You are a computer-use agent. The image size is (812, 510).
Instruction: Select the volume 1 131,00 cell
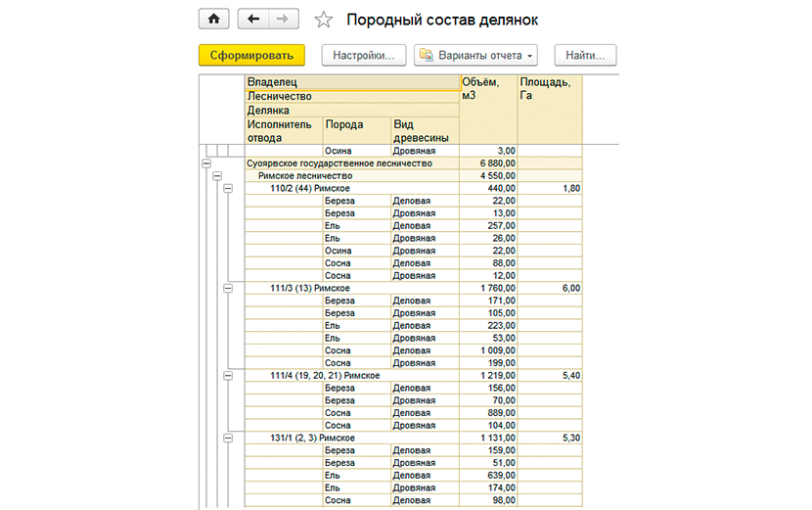point(488,438)
